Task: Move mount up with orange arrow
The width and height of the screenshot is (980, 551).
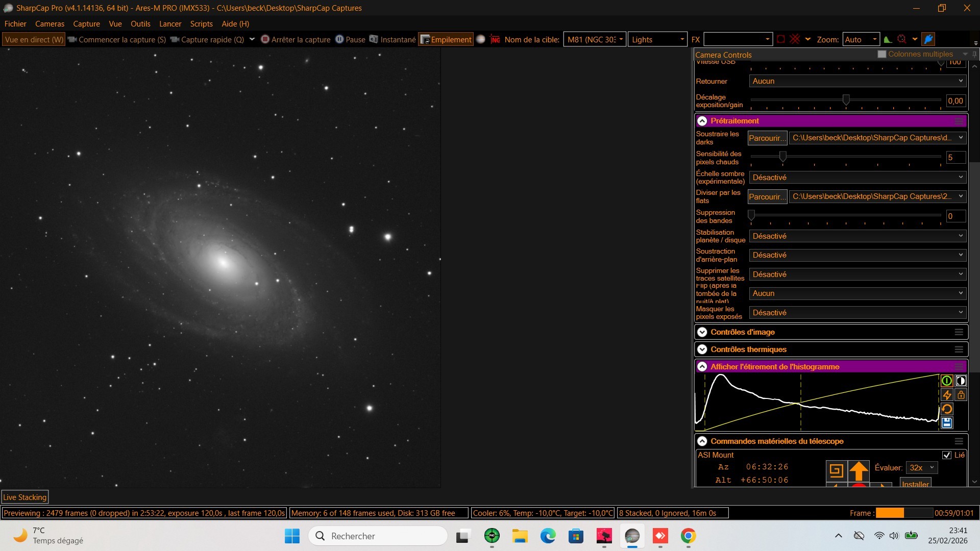Action: (x=859, y=470)
